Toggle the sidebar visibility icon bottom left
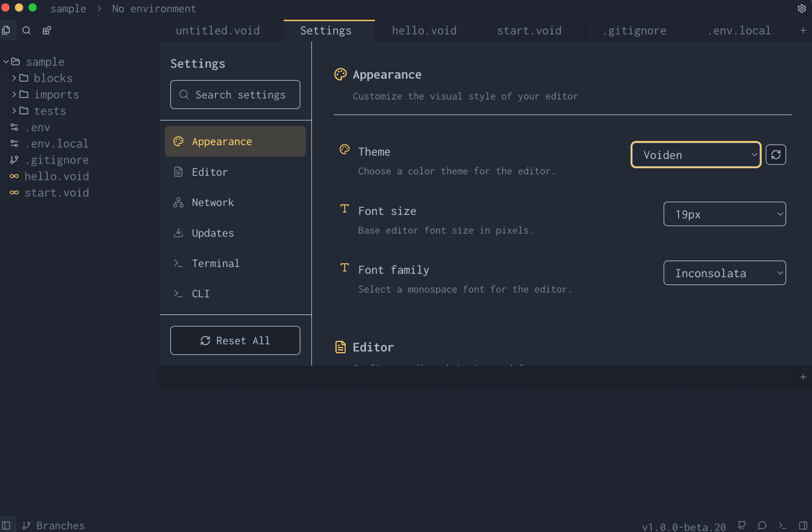The width and height of the screenshot is (812, 532). [x=7, y=525]
